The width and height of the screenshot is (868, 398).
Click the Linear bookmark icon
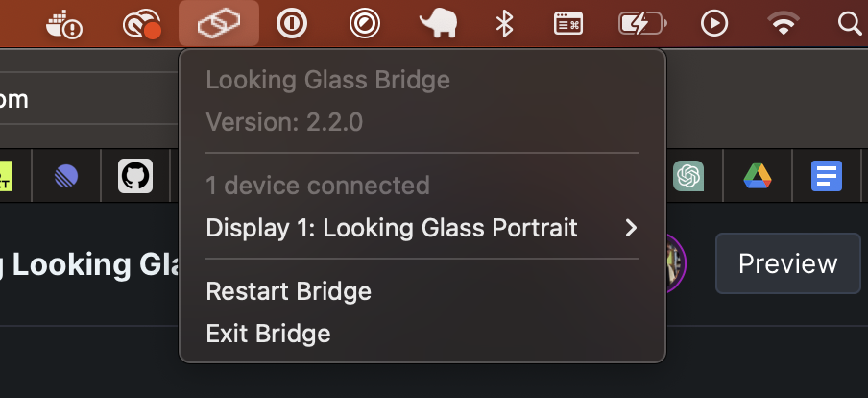[x=66, y=176]
